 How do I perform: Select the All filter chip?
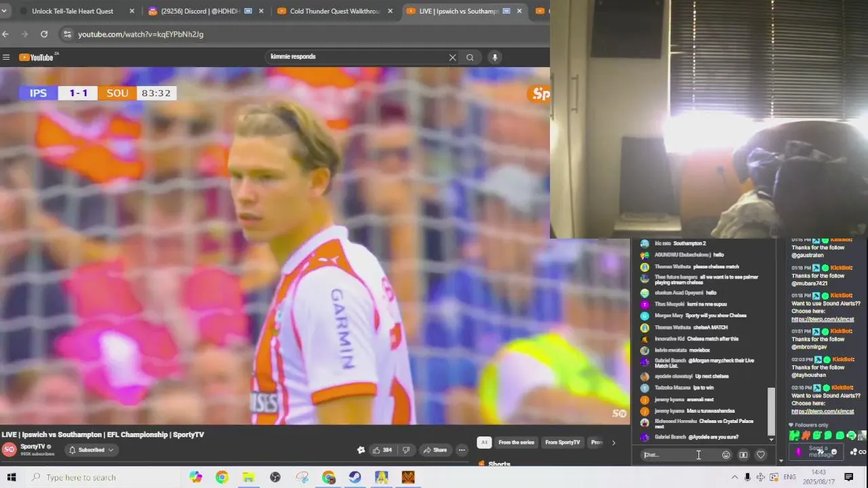click(484, 443)
